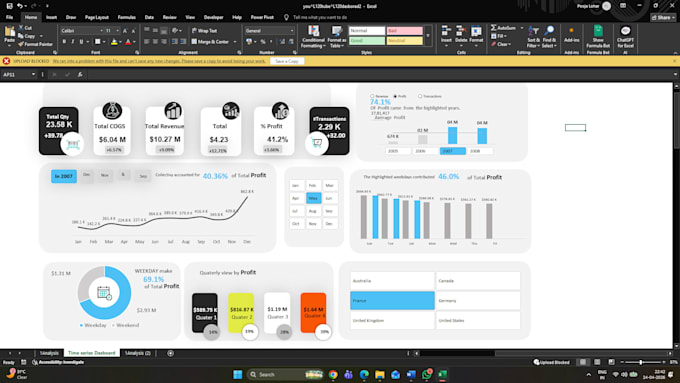Select the Format Painter tool
This screenshot has height=383, width=680.
36,44
